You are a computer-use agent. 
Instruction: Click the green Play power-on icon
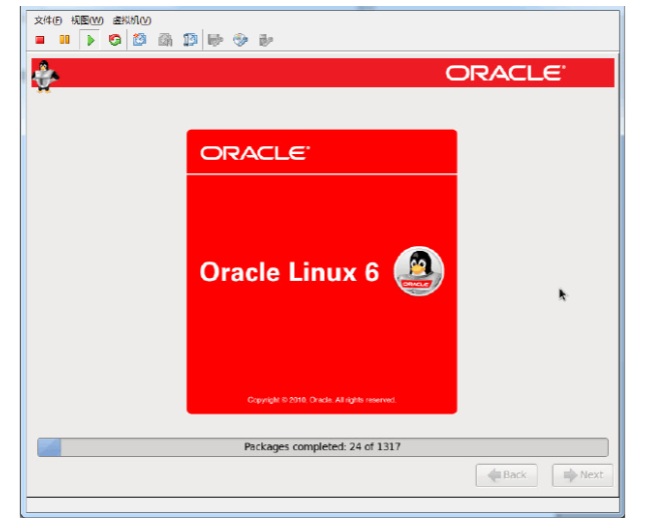click(x=90, y=40)
